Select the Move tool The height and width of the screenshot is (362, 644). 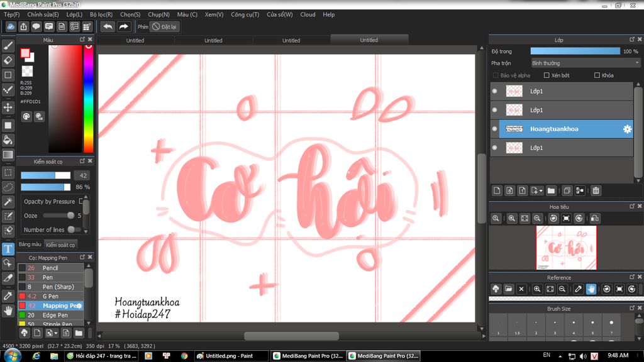point(8,107)
